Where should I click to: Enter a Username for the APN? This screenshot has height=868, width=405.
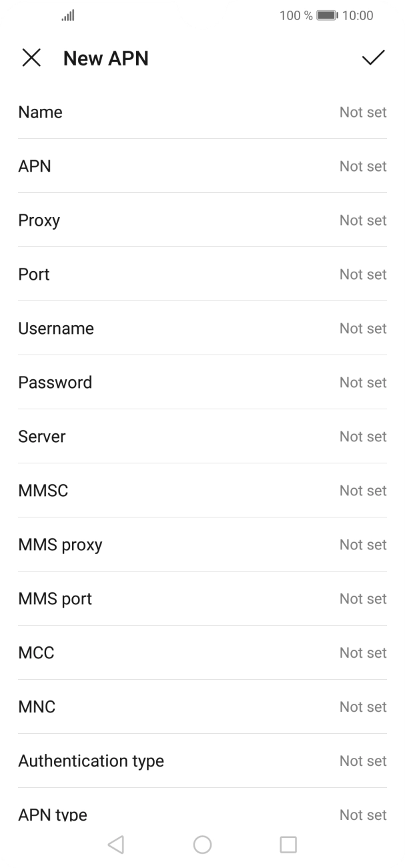click(x=202, y=329)
